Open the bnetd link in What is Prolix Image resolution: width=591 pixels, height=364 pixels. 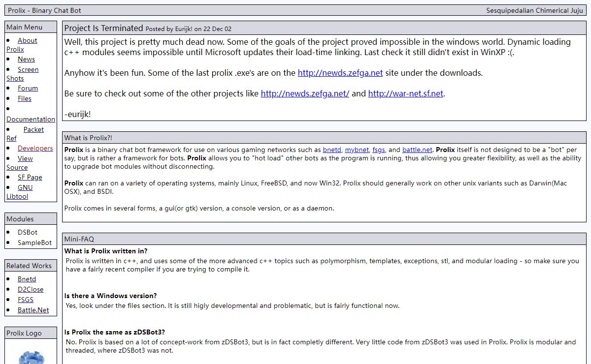coord(331,150)
